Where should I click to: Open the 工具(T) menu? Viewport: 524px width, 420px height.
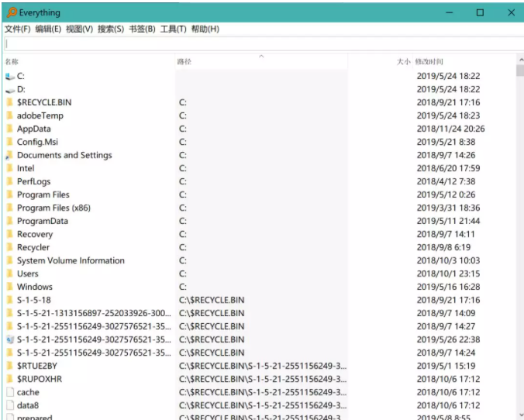pos(173,29)
